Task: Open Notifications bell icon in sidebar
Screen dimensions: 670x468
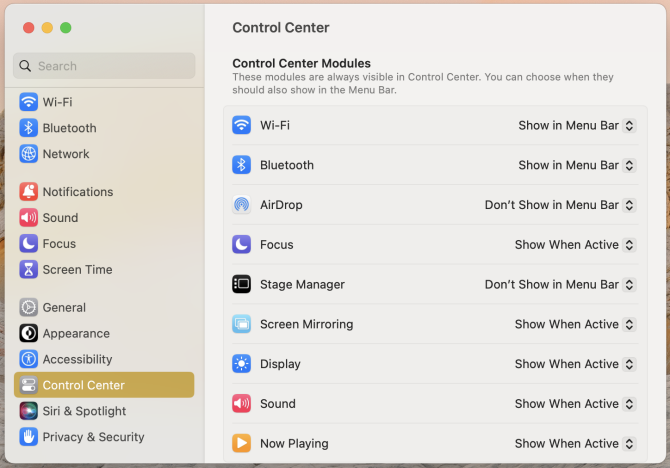Action: point(29,191)
